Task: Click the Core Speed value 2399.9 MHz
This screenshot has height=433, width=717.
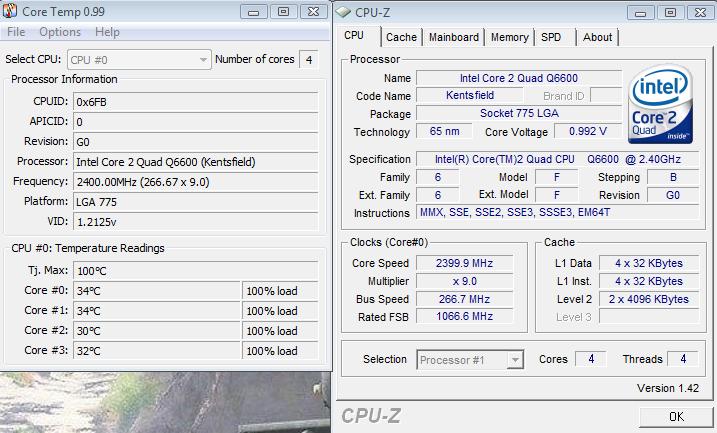Action: pos(465,263)
